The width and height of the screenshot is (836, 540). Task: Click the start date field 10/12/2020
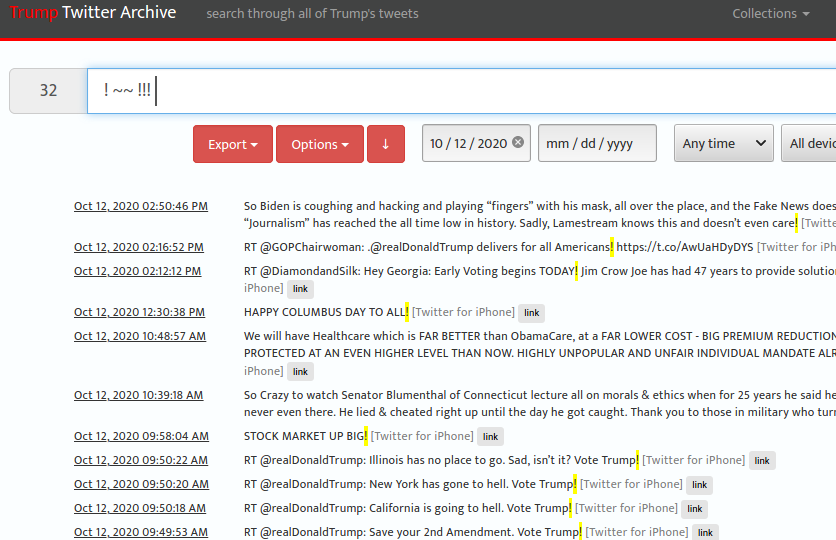[476, 143]
